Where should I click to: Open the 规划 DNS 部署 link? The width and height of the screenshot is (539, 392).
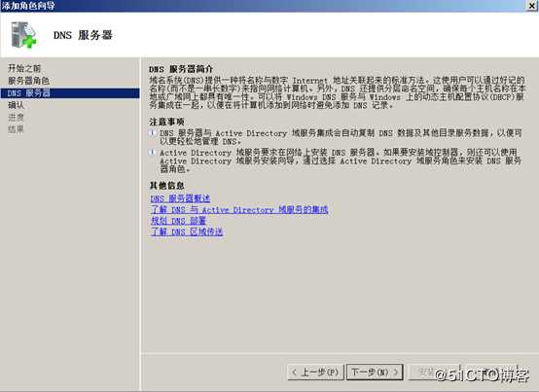pos(178,221)
